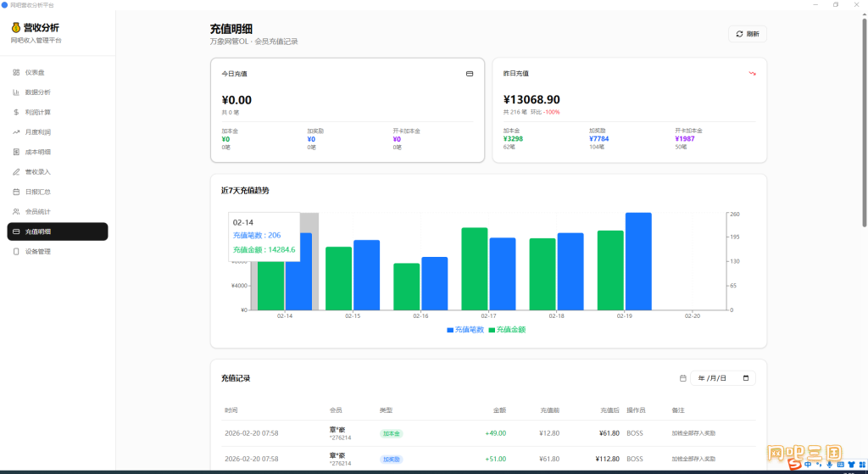
Task: Restore down the application window
Action: pos(835,5)
